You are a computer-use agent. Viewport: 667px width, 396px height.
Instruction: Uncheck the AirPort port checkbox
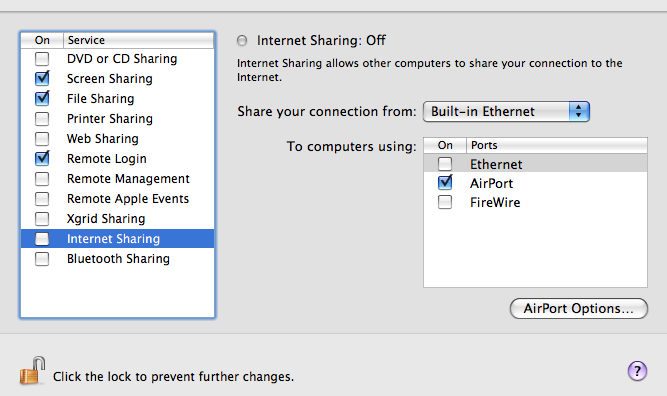(x=445, y=182)
